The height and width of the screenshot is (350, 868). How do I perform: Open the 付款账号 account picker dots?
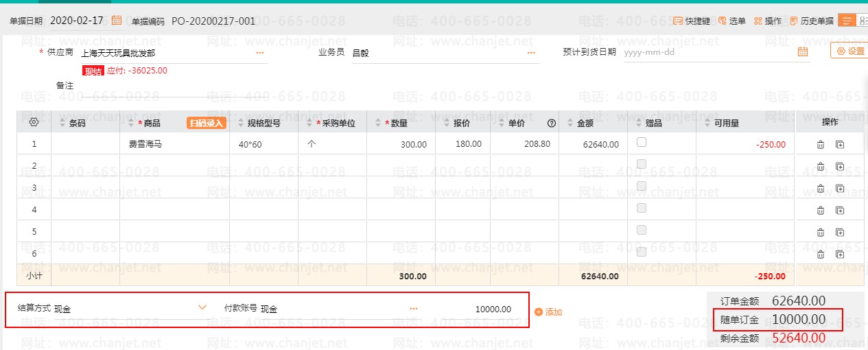coord(414,309)
